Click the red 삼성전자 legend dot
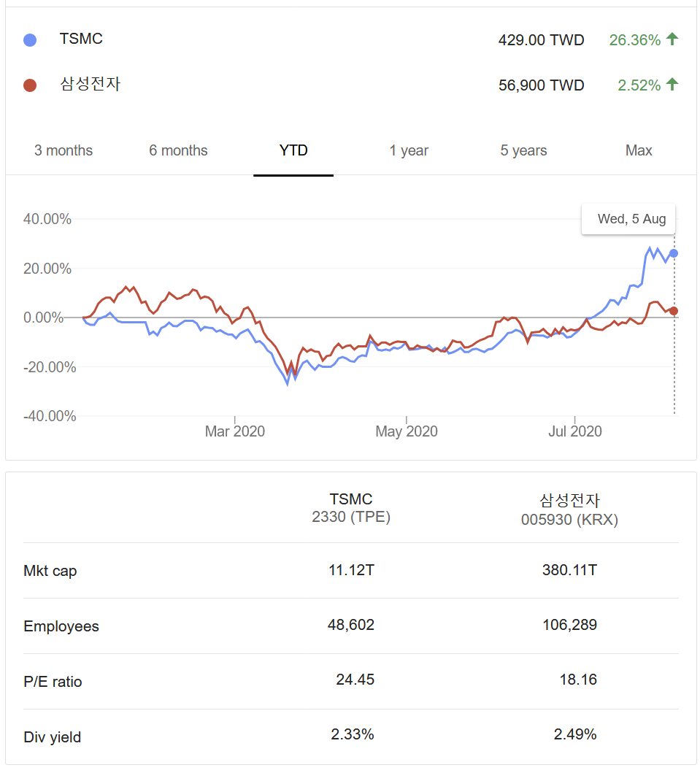The image size is (700, 773). (30, 85)
